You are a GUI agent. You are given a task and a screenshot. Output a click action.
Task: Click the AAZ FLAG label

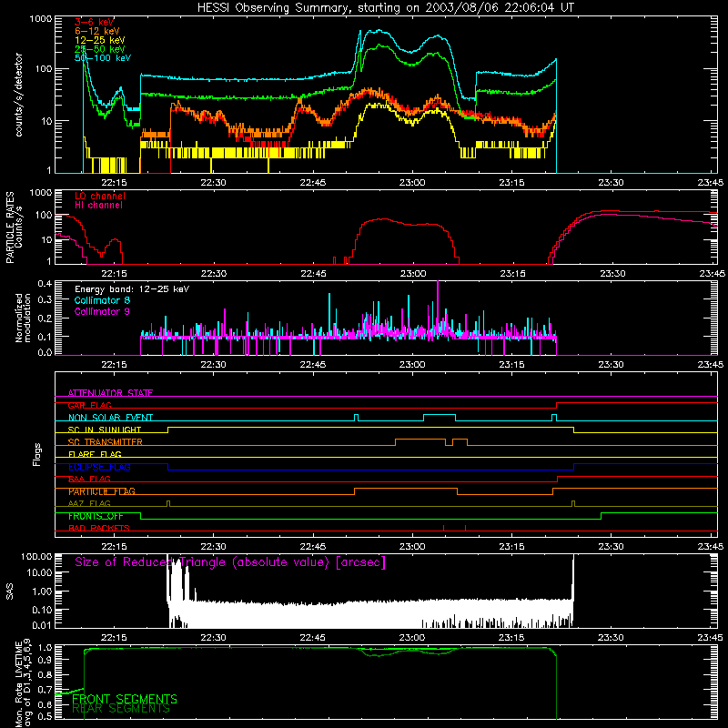click(89, 503)
